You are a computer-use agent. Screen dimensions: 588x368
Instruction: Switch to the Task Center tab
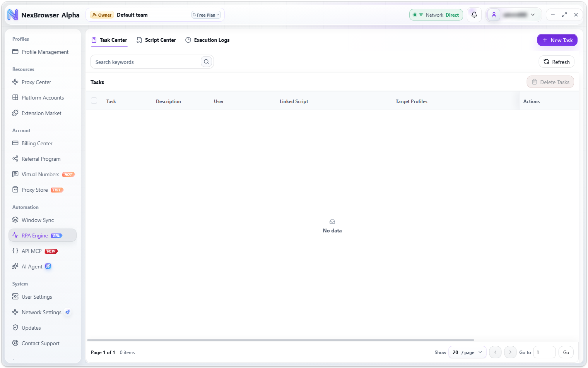tap(109, 40)
